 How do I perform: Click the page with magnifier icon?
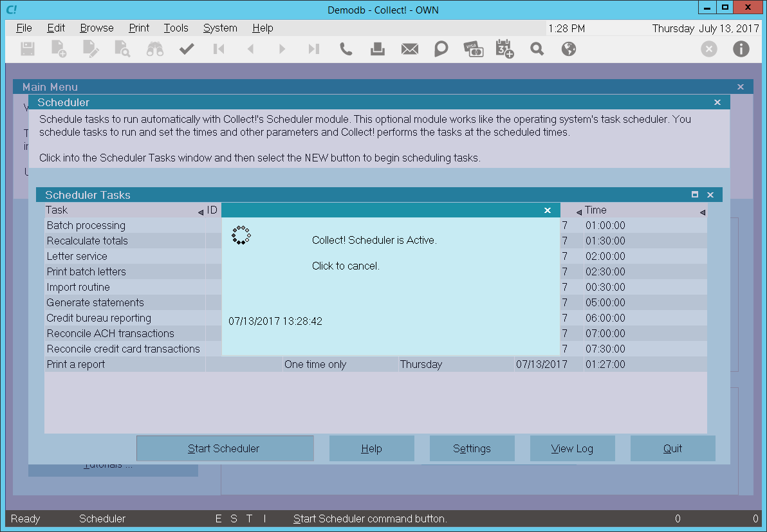[x=122, y=49]
